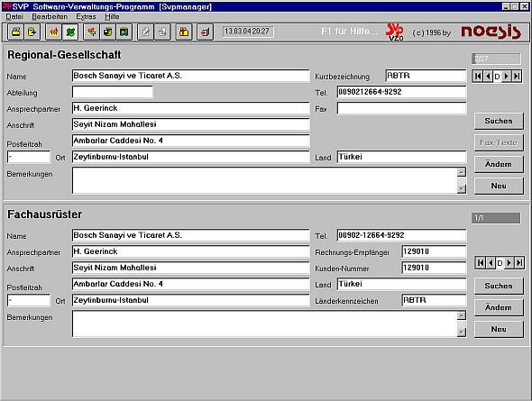532x401 pixels.
Task: Click Suchen in the Regional-Gesellschaft section
Action: point(499,121)
